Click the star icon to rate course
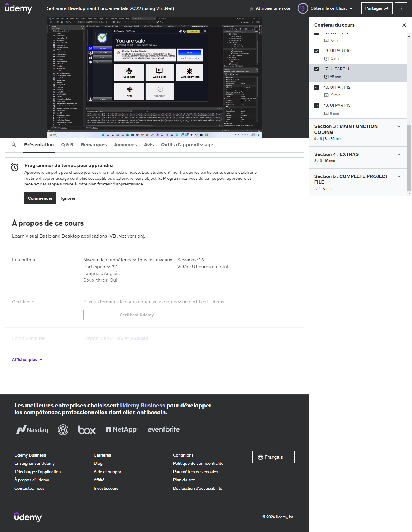Image resolution: width=412 pixels, height=532 pixels. pos(252,8)
